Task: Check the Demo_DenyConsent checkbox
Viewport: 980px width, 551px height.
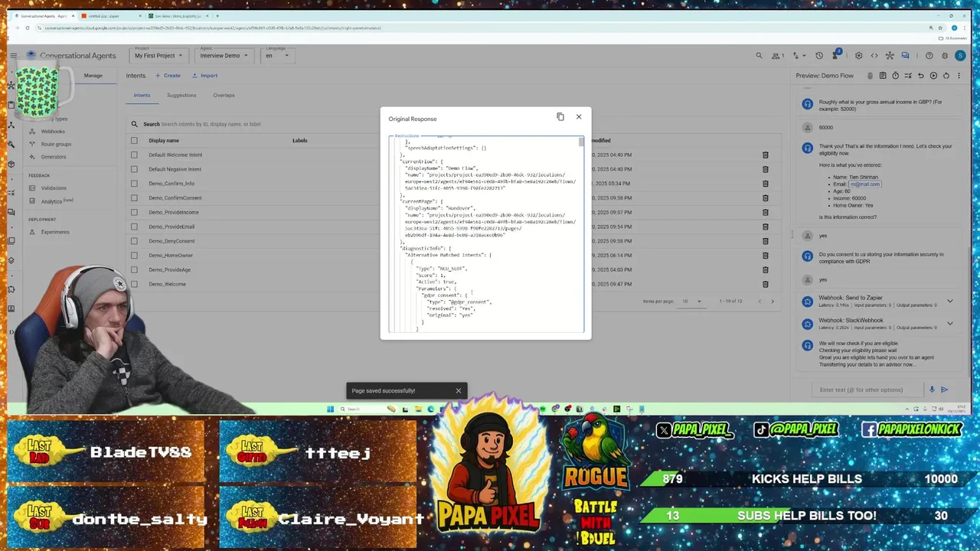Action: (x=134, y=241)
